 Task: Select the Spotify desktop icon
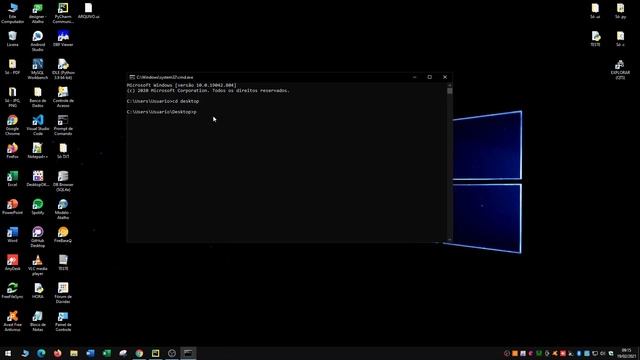pos(38,207)
